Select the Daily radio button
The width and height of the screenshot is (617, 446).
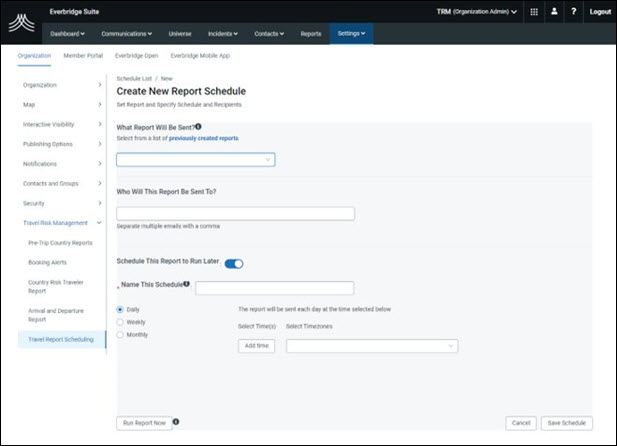pos(121,310)
